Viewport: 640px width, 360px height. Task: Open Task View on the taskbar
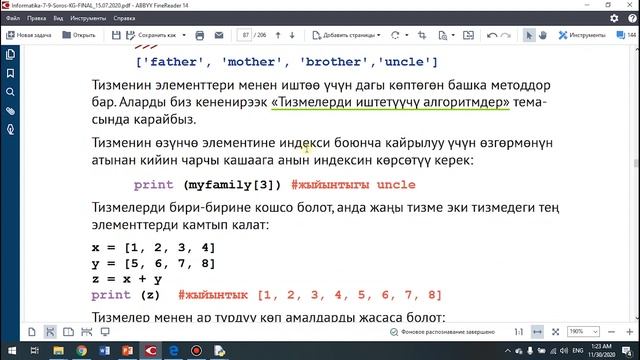pyautogui.click(x=35, y=351)
